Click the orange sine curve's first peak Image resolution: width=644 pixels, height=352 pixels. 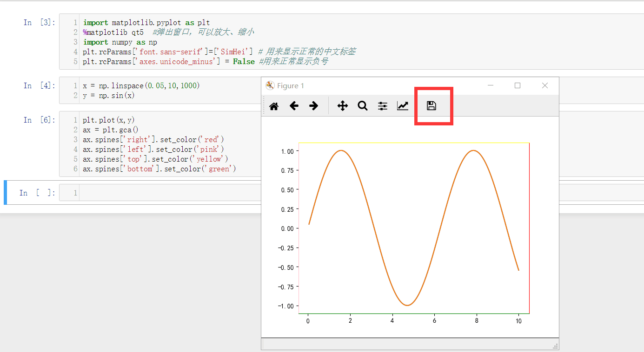[341, 150]
